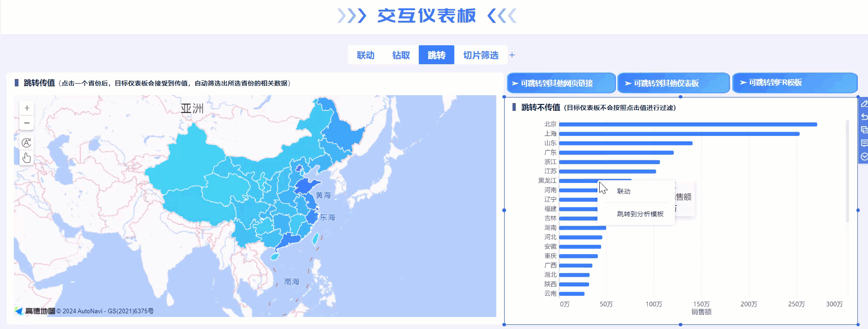
Task: Expand the circled chevron-down icon on widget toolbar
Action: point(864,157)
